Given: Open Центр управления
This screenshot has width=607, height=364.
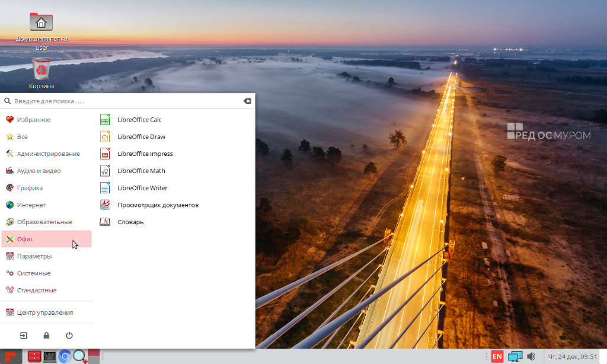Looking at the screenshot, I should click(x=46, y=312).
